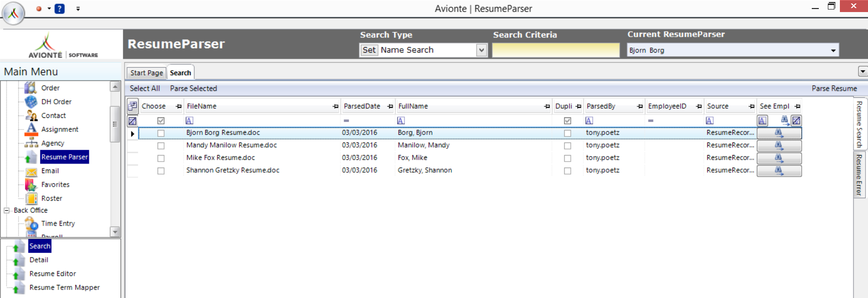Click the Select All command
868x298 pixels.
[x=145, y=88]
